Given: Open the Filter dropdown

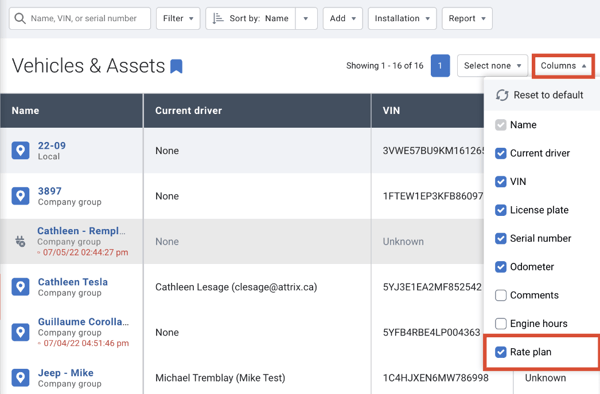Looking at the screenshot, I should pyautogui.click(x=178, y=18).
